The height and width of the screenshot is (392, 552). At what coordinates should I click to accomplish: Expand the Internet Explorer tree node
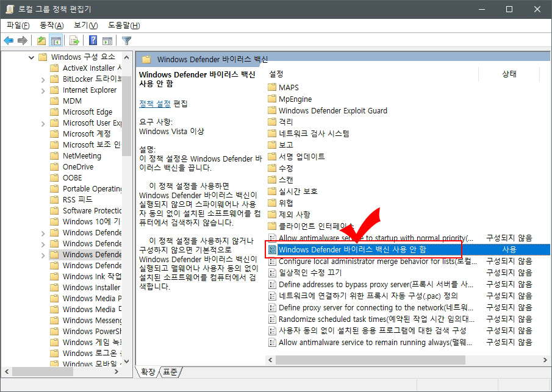pos(43,90)
